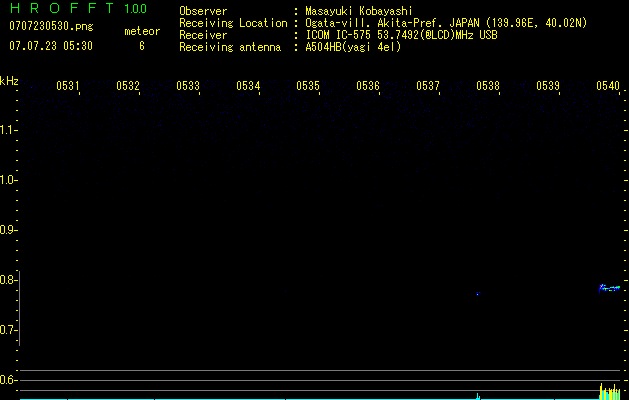Select the filename 0707230530.png
Screen dimensions: 629x400
pos(51,26)
